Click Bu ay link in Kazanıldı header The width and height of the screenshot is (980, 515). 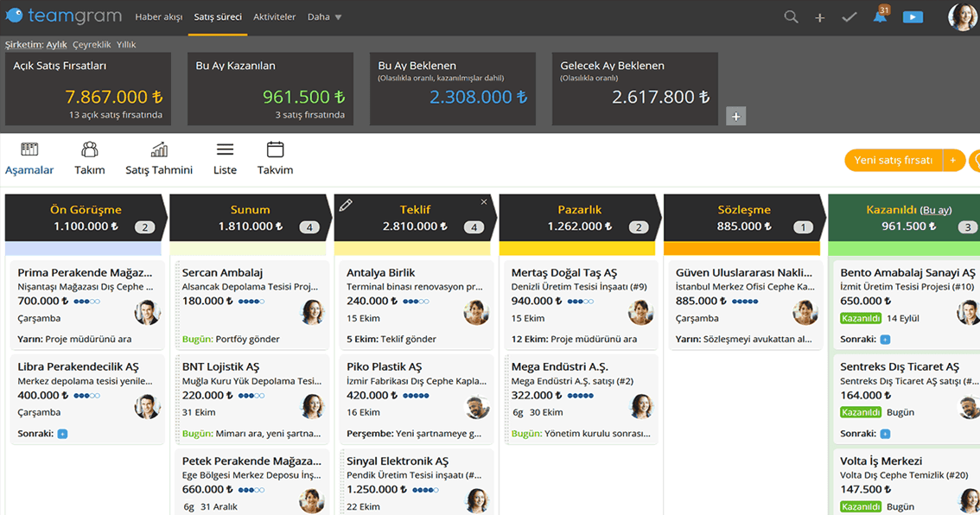tap(936, 210)
